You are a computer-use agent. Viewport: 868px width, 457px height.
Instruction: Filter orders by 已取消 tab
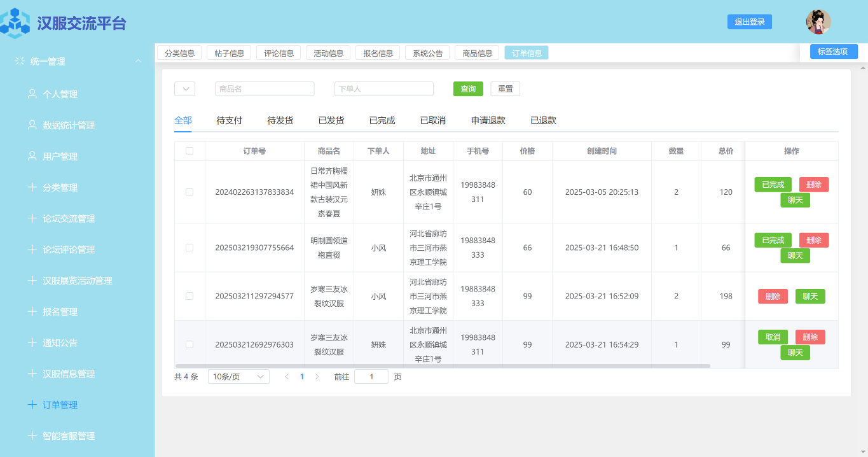click(433, 120)
